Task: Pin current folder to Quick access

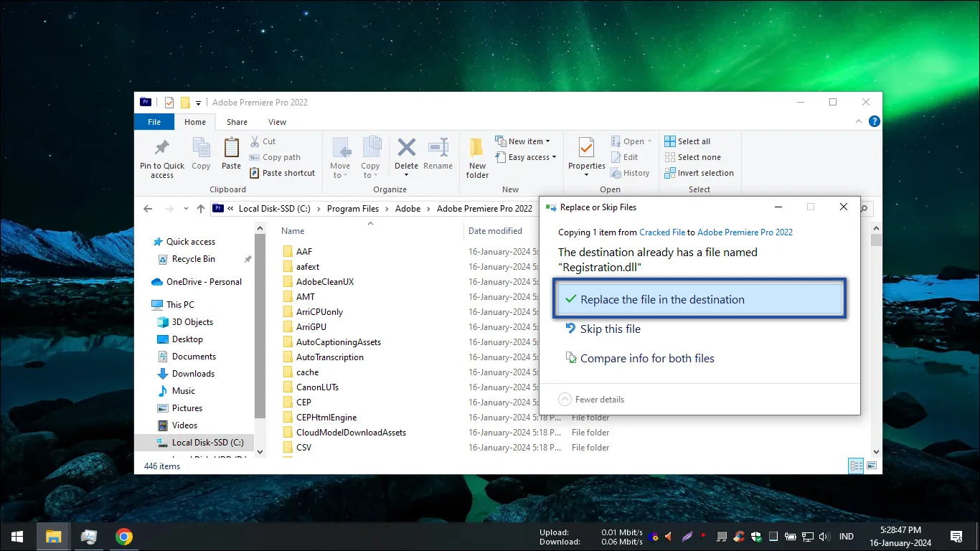Action: point(161,157)
